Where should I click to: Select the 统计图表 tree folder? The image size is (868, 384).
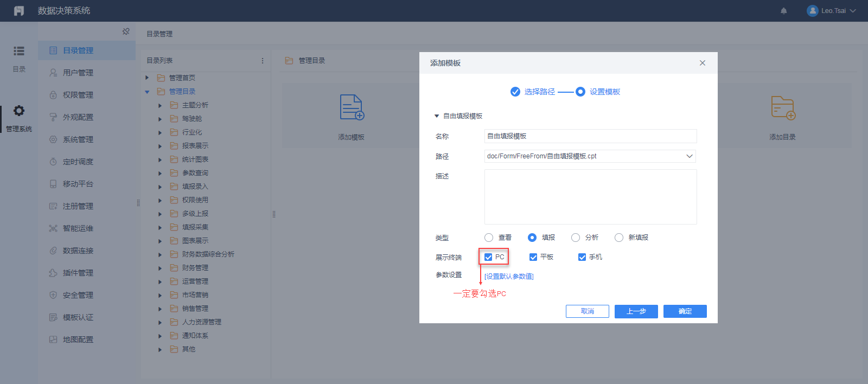tap(195, 159)
